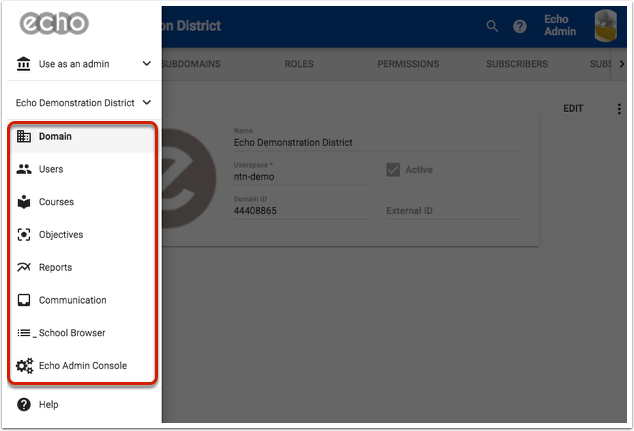Click the Name field Echo Demonstration District
The image size is (634, 431).
[378, 142]
